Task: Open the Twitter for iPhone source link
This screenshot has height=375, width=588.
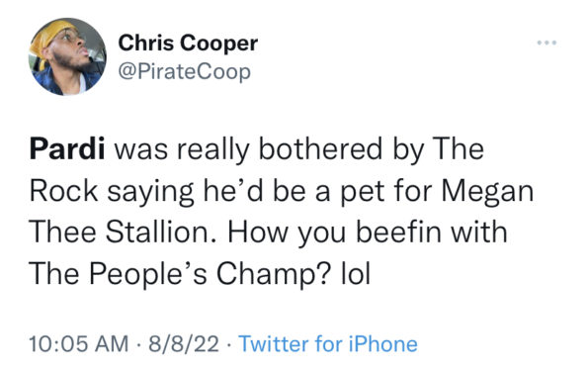Action: (328, 344)
